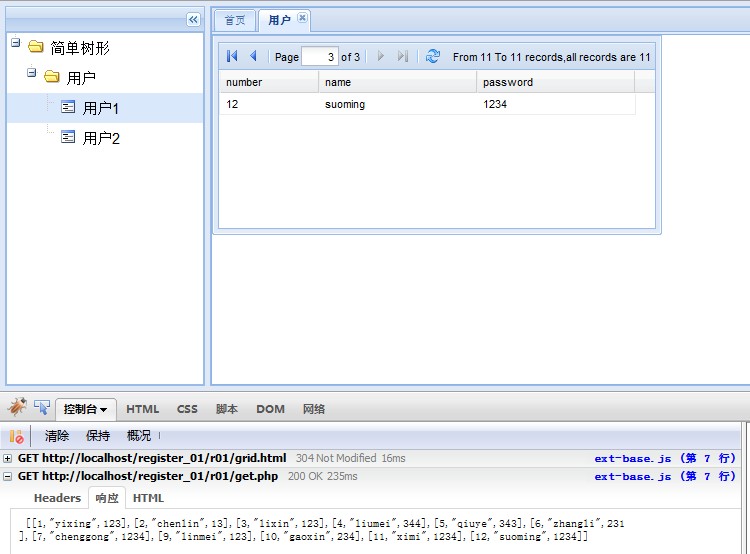
Task: Click the paging records summary text
Action: pos(551,57)
